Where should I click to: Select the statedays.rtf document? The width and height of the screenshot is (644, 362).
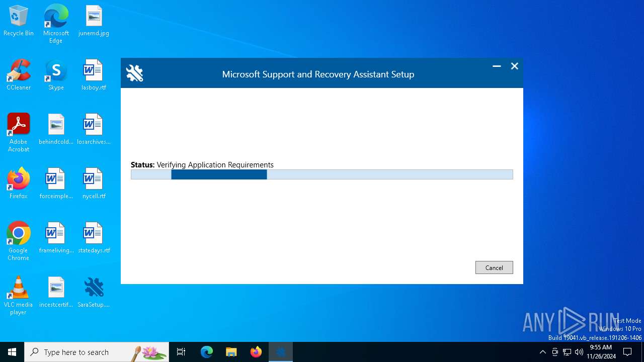(x=94, y=238)
